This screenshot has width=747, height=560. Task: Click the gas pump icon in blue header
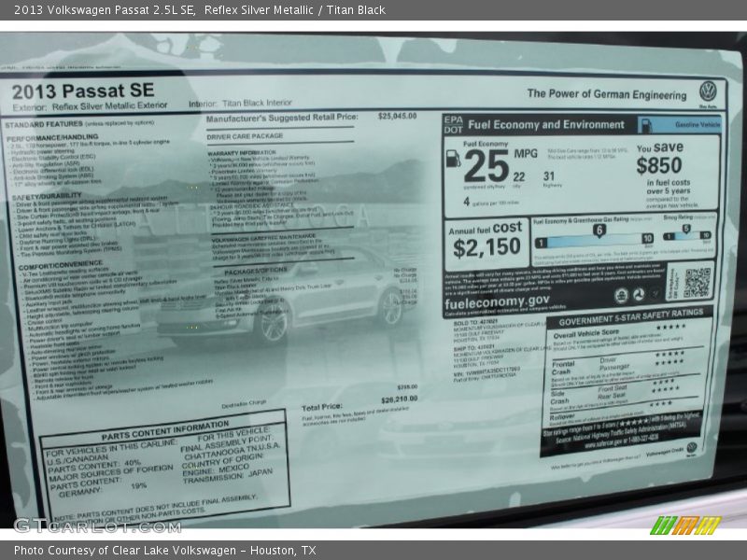tap(645, 125)
